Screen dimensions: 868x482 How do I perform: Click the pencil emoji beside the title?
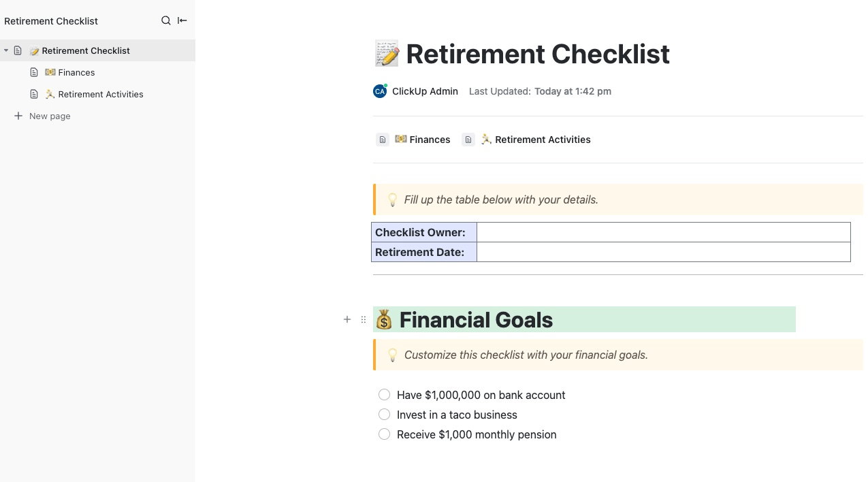[387, 54]
